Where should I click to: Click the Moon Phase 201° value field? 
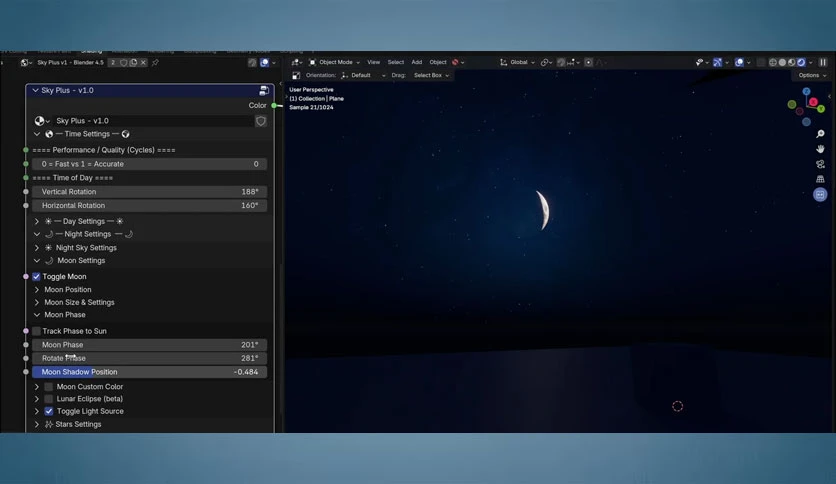(x=149, y=345)
